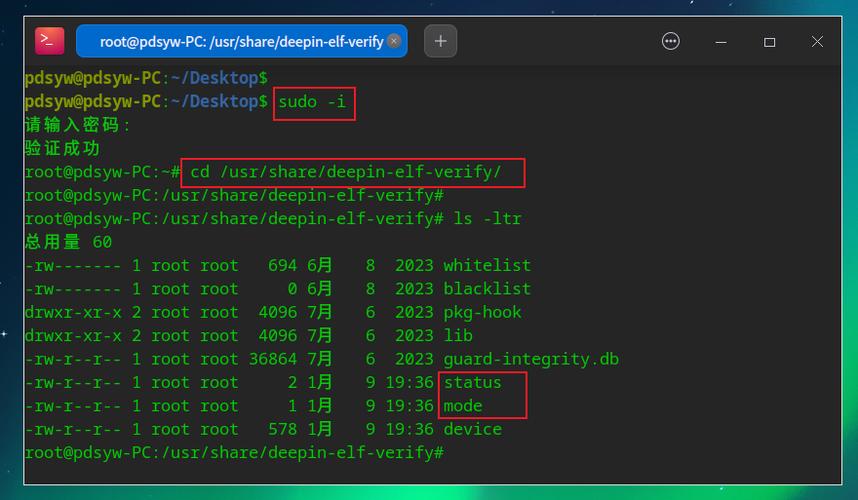Open the terminal options ellipsis menu
858x500 pixels.
click(x=670, y=41)
